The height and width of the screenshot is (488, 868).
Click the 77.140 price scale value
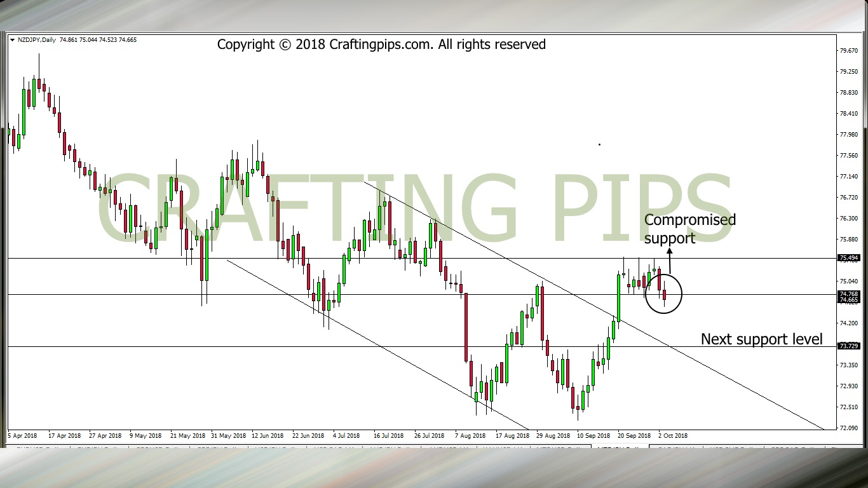coord(849,177)
